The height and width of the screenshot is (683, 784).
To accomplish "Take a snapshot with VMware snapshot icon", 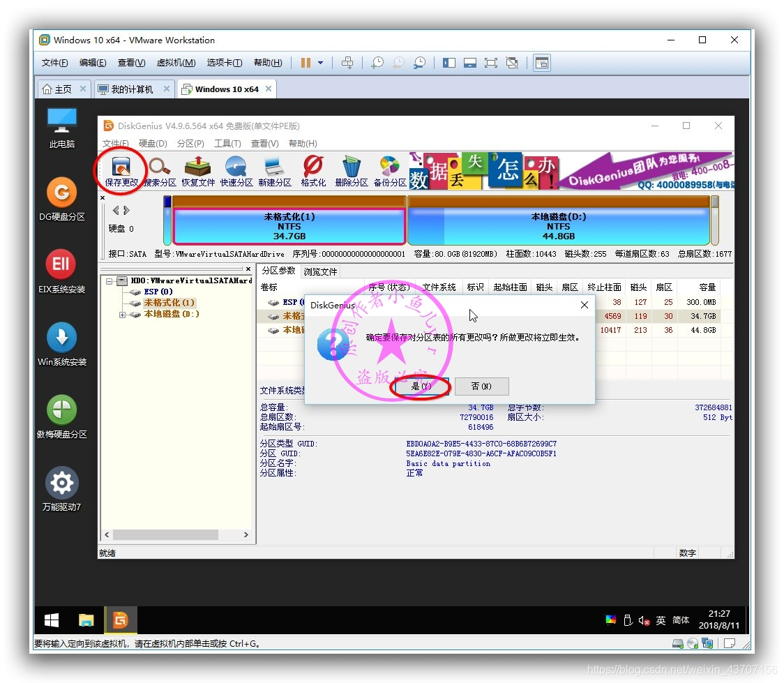I will point(377,63).
